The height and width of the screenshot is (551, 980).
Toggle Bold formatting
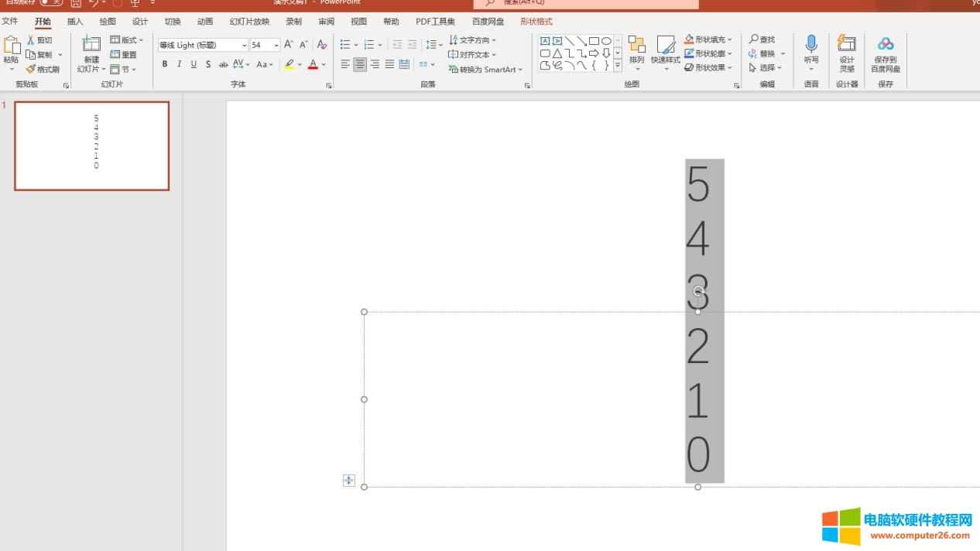point(164,64)
